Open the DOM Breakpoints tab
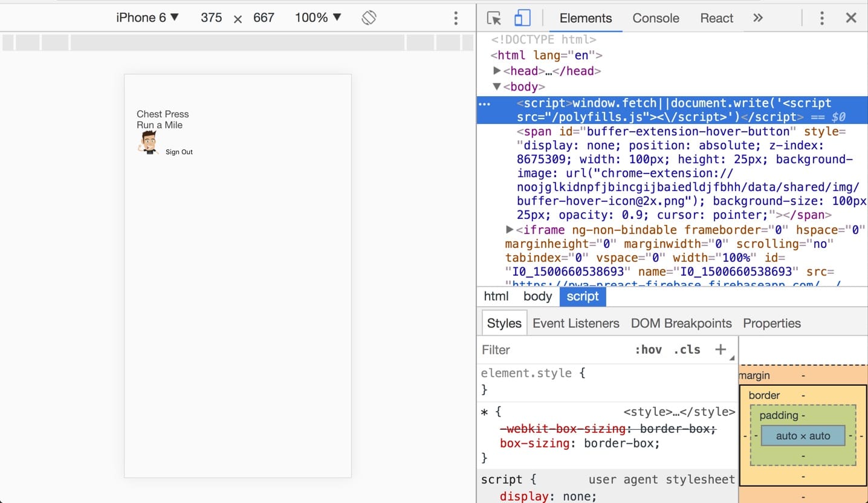The height and width of the screenshot is (503, 868). click(681, 323)
